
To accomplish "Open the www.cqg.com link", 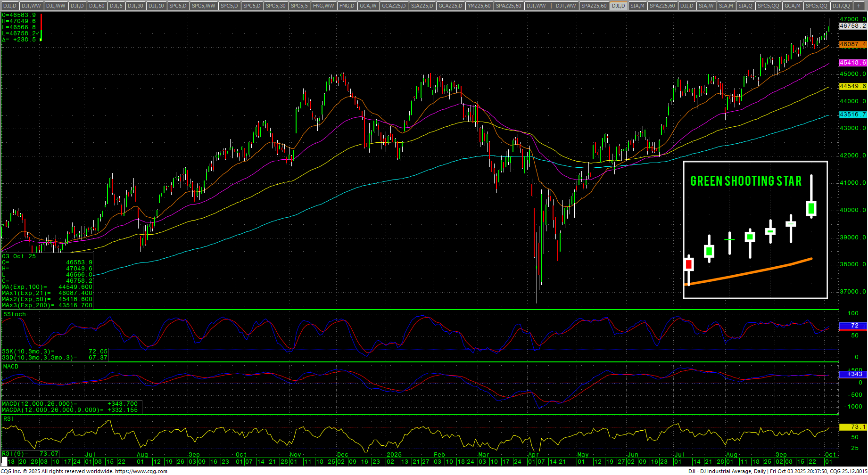I will click(141, 471).
